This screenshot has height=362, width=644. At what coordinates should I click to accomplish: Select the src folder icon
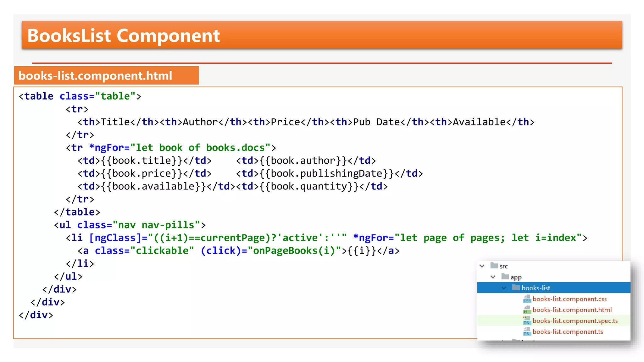(x=494, y=266)
